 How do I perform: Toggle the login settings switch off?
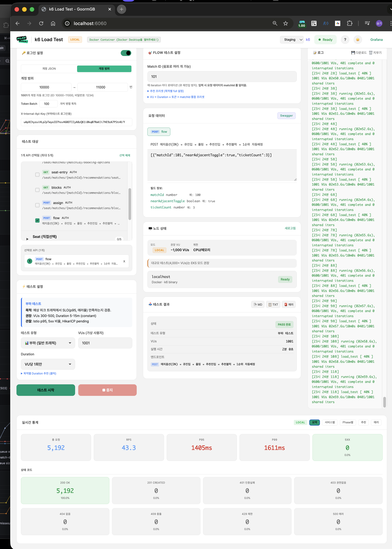[x=126, y=53]
